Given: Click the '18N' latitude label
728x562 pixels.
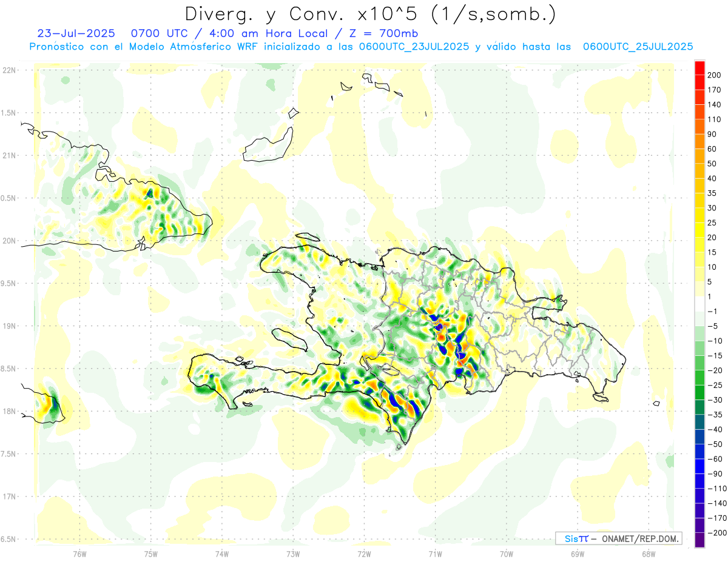Looking at the screenshot, I should point(9,411).
